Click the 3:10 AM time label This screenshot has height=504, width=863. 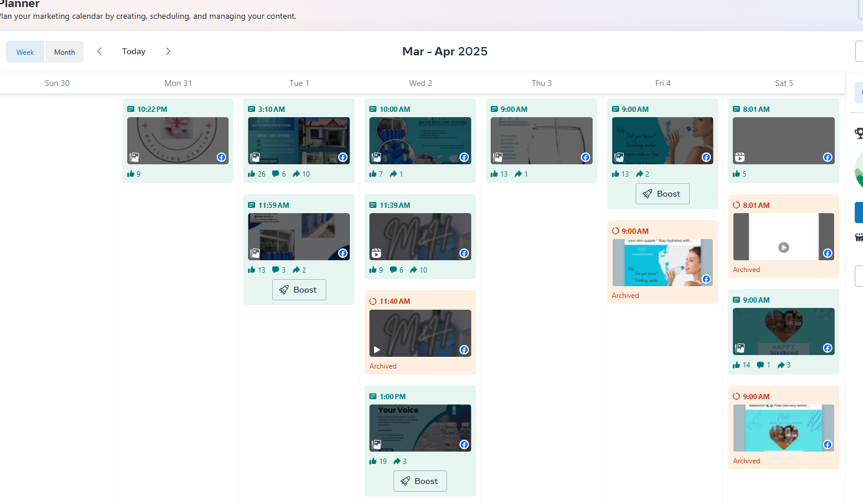pos(272,110)
